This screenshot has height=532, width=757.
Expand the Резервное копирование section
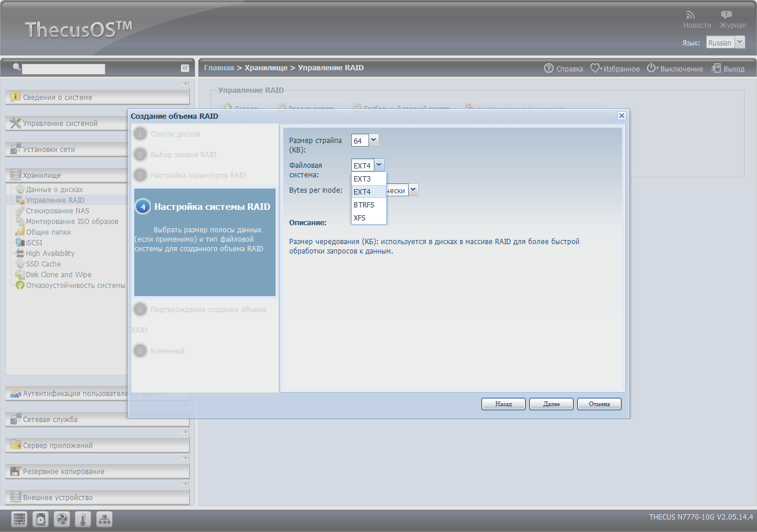pyautogui.click(x=98, y=472)
